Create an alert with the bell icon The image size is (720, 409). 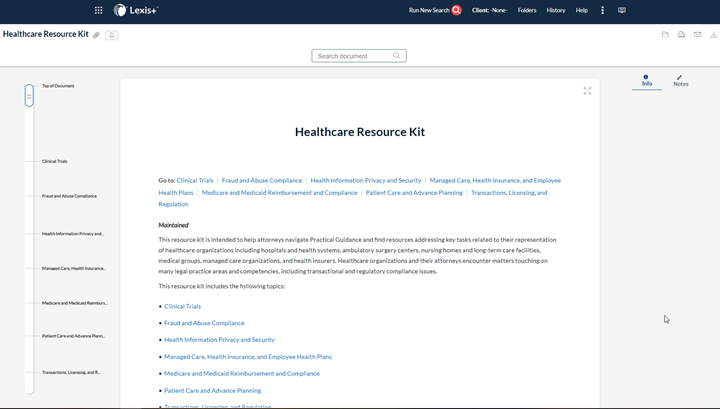click(112, 35)
